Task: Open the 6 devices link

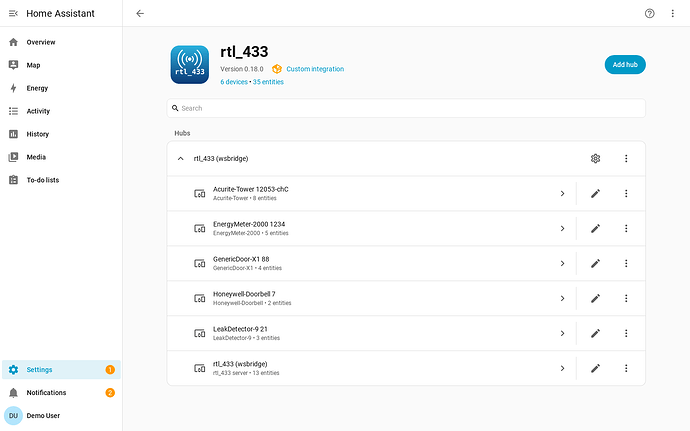Action: coord(234,82)
